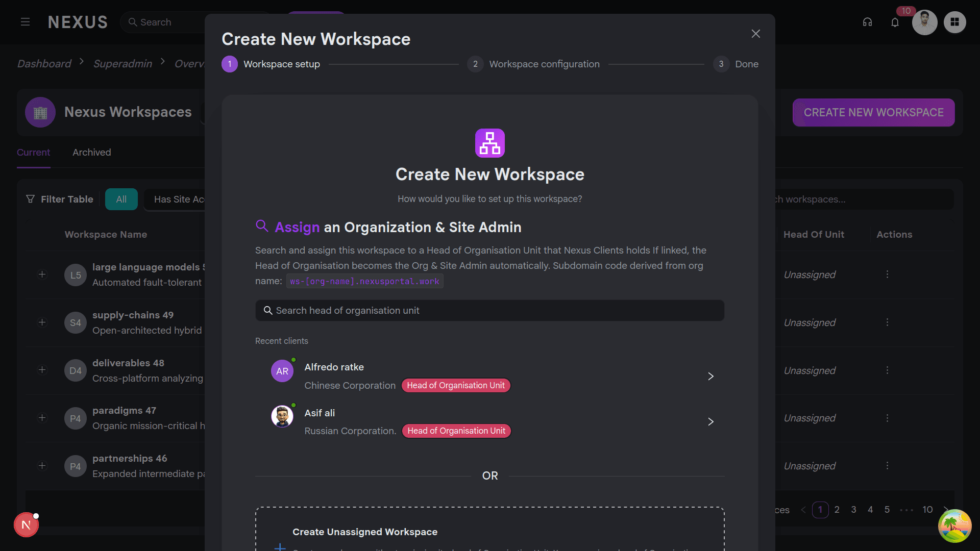Open the notifications bell

tap(895, 22)
